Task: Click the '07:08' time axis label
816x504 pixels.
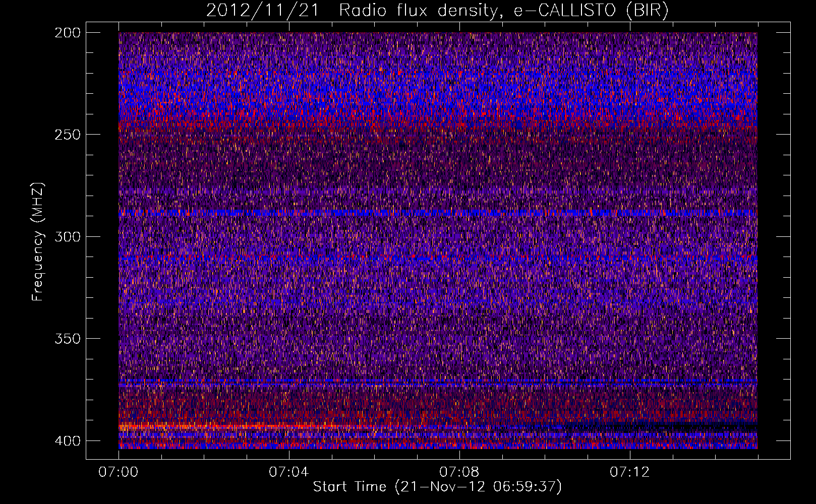Action: tap(459, 472)
